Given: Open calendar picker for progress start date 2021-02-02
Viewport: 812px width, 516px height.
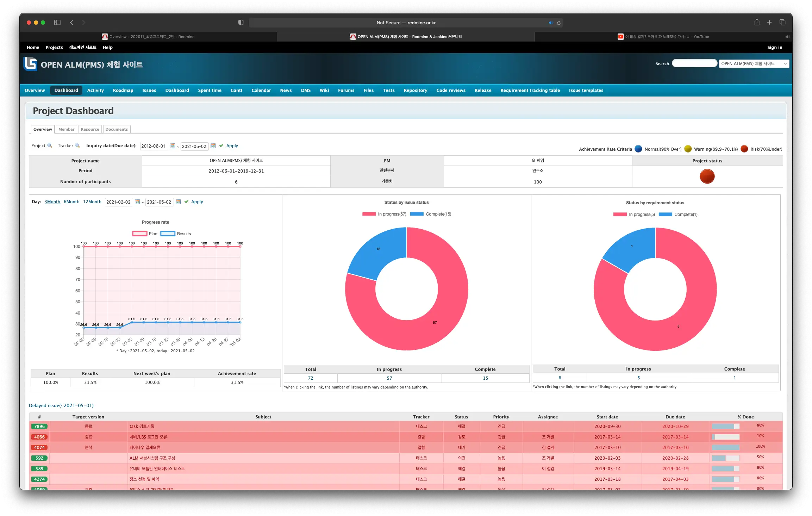Looking at the screenshot, I should (x=137, y=202).
